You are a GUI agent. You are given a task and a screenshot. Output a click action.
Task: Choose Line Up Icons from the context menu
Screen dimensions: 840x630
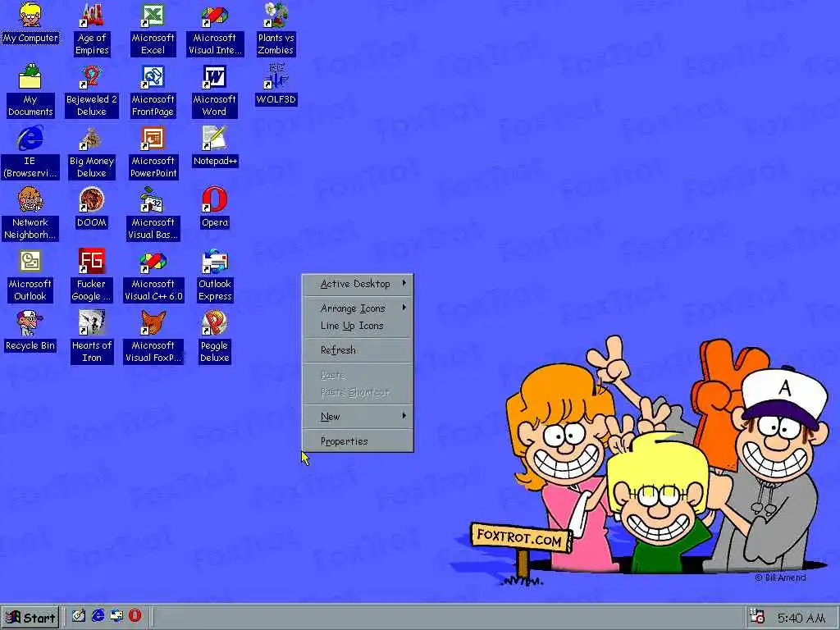point(358,326)
